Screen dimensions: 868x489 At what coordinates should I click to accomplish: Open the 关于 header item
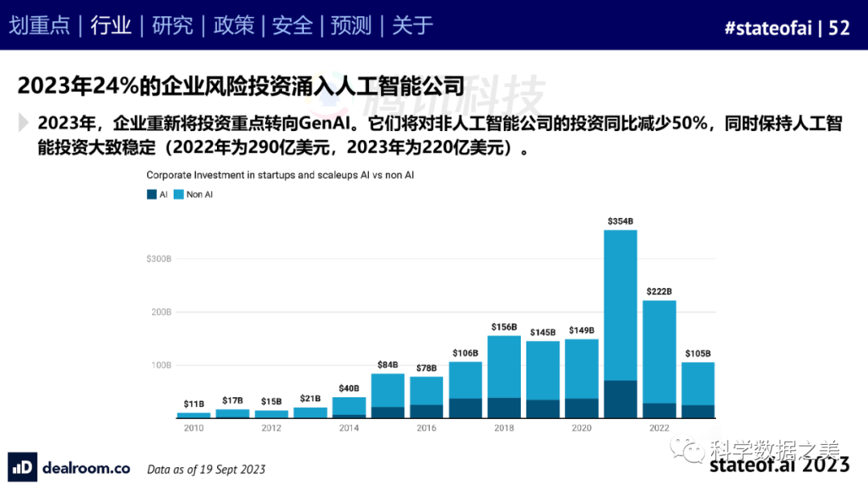(412, 26)
